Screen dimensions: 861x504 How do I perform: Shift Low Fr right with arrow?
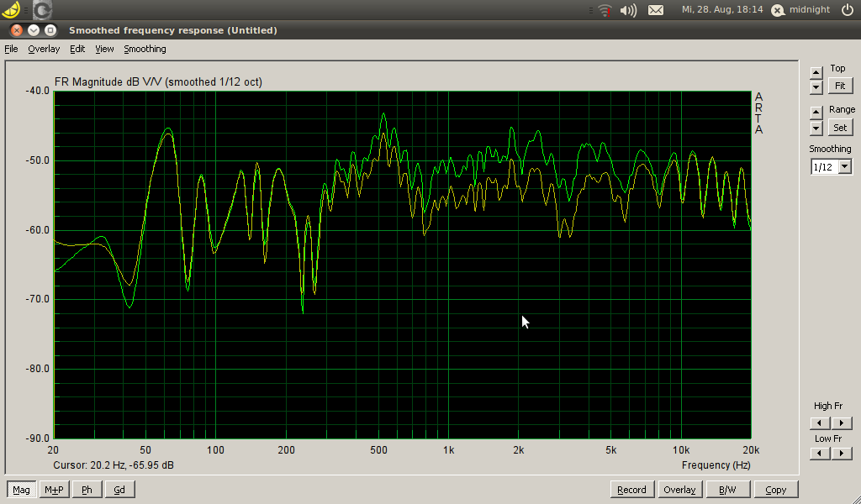click(x=842, y=453)
